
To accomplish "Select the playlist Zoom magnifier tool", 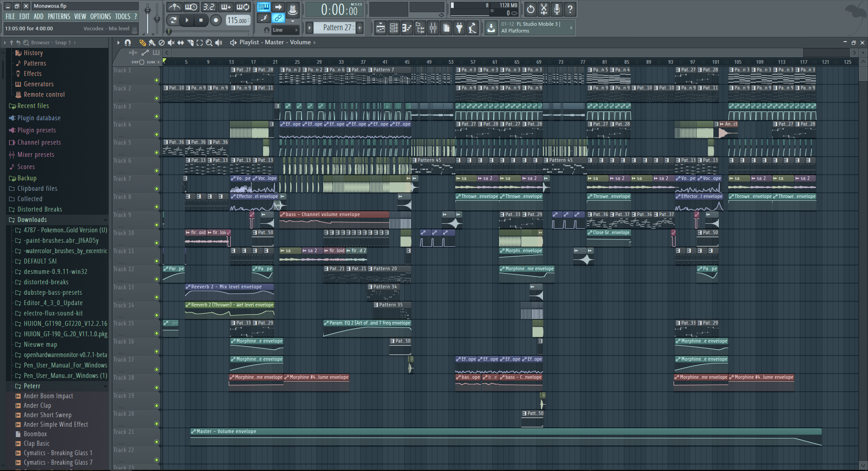I will 209,42.
